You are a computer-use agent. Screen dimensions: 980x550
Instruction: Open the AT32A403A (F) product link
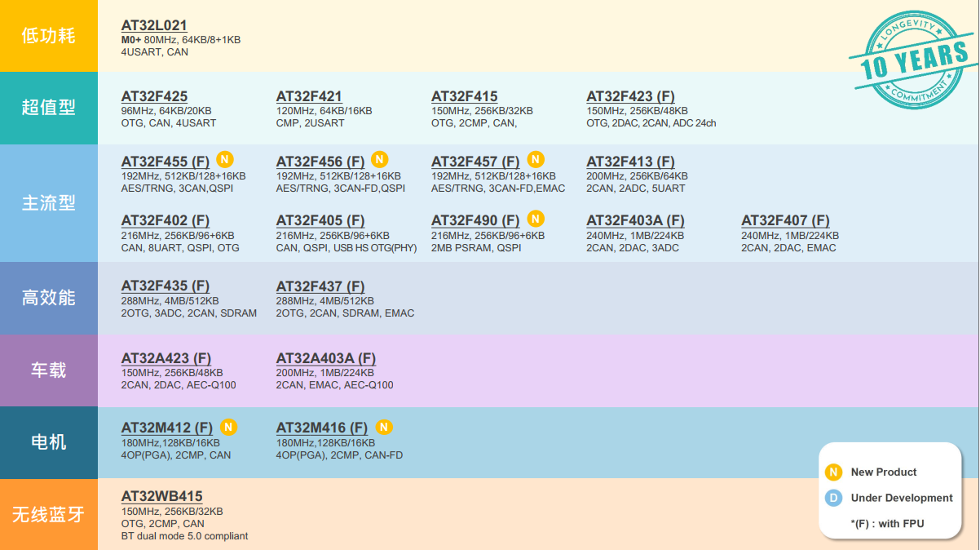tap(326, 358)
